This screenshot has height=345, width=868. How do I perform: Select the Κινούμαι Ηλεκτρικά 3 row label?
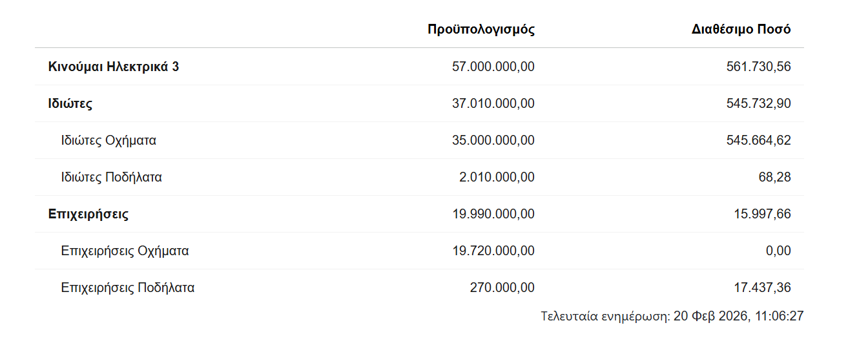click(x=114, y=67)
